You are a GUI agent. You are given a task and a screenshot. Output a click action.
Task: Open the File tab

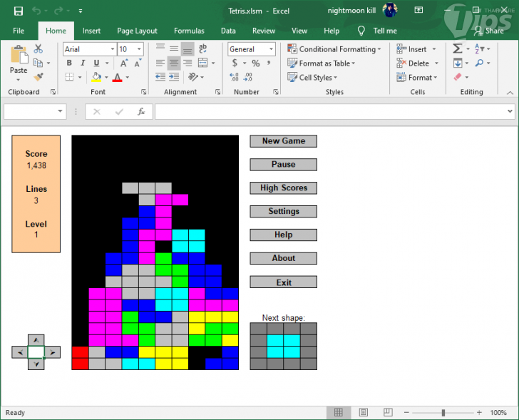(19, 31)
